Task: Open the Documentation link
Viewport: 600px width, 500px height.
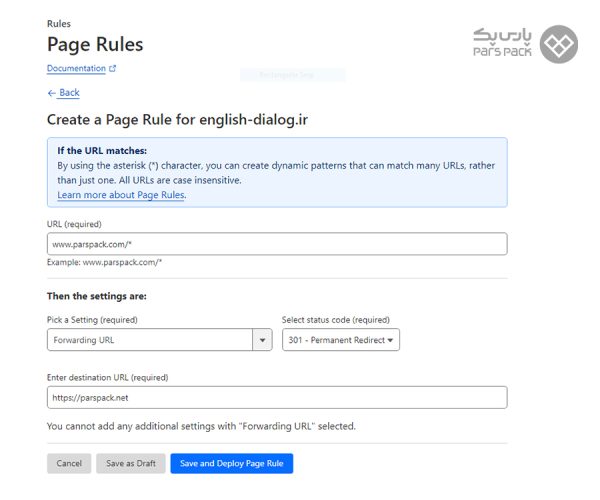Action: 76,69
